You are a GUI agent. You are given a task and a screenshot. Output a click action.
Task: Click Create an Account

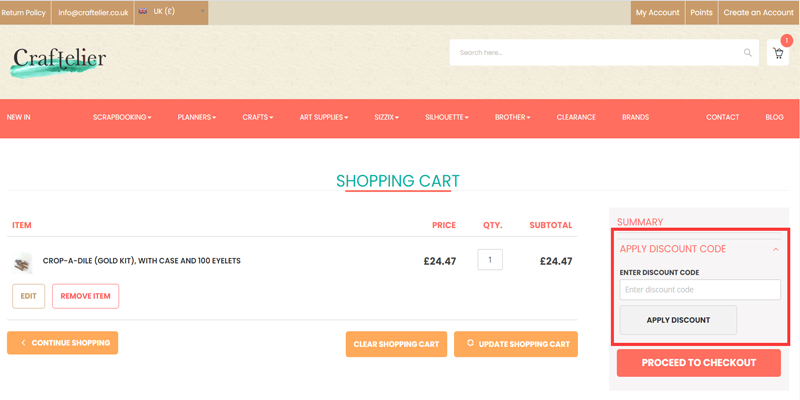(759, 13)
